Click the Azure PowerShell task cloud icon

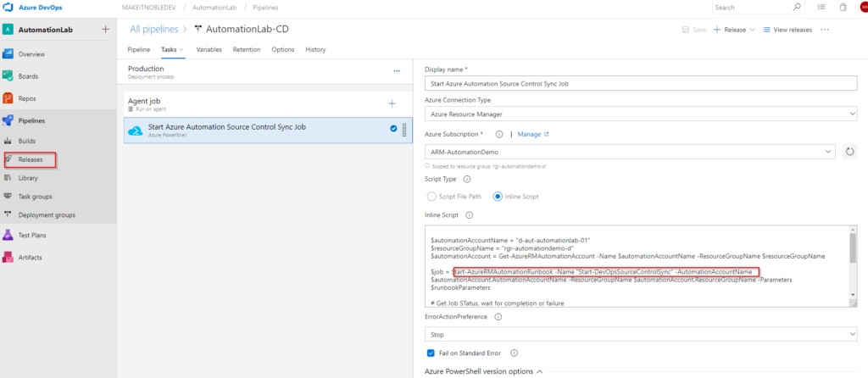tap(135, 131)
